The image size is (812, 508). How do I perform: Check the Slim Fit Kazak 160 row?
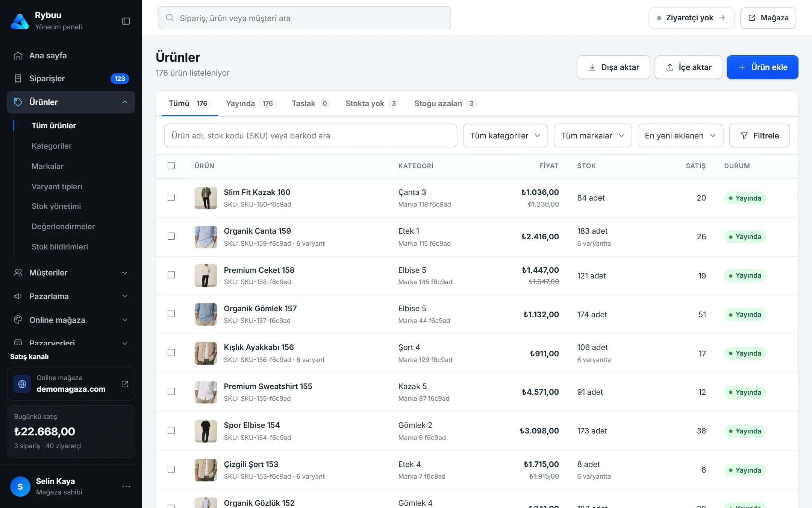pos(171,198)
